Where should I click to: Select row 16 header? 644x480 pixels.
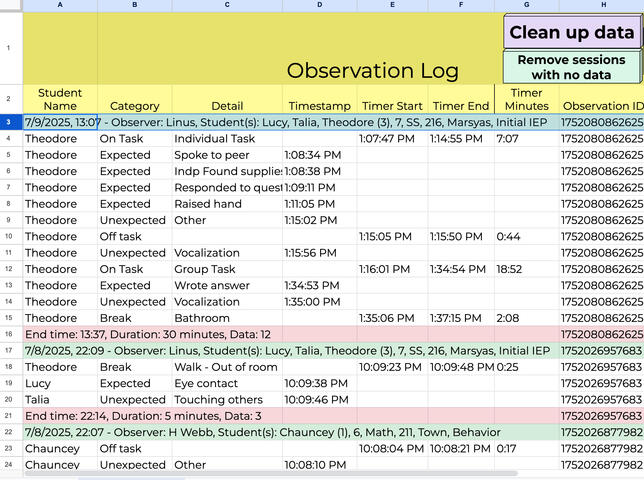(10, 334)
